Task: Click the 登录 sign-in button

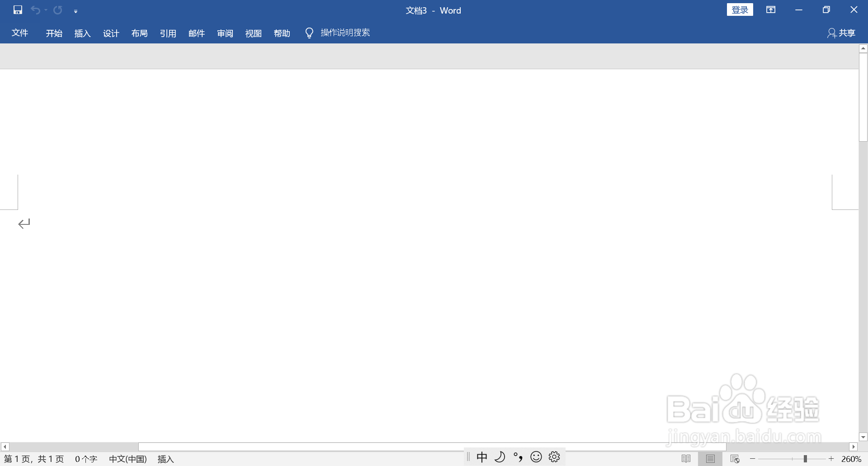Action: [740, 10]
